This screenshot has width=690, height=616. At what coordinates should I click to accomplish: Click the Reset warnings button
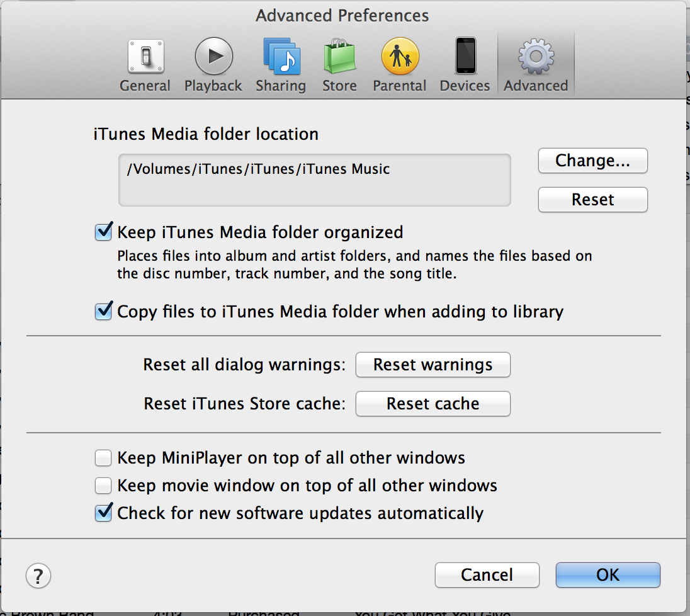[x=433, y=365]
